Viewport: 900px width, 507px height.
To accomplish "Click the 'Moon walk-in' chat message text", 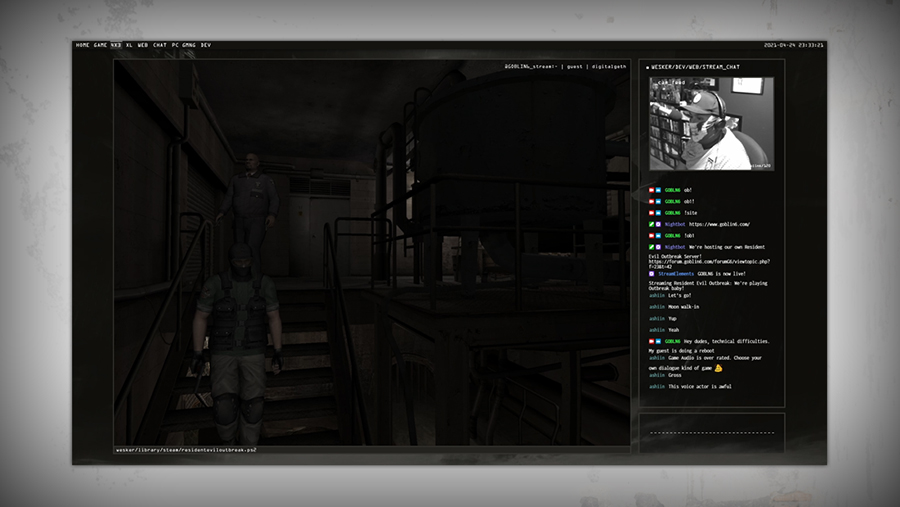I will point(684,307).
